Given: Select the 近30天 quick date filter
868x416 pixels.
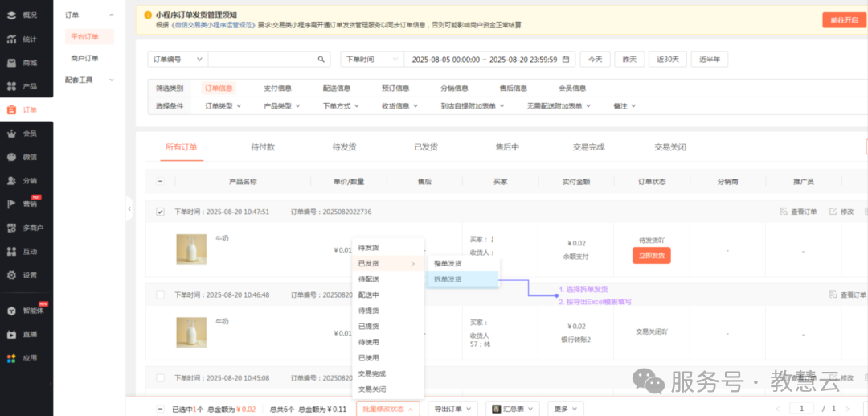Looking at the screenshot, I should click(669, 60).
